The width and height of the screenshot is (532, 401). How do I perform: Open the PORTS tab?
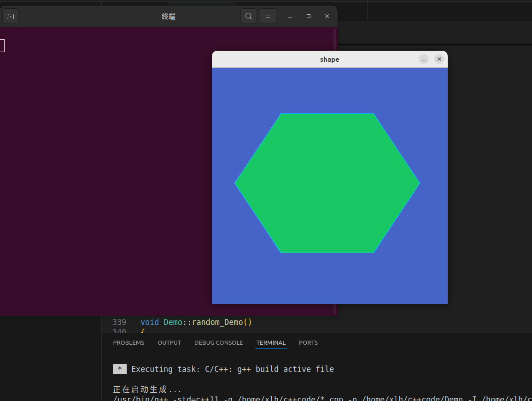click(x=309, y=342)
